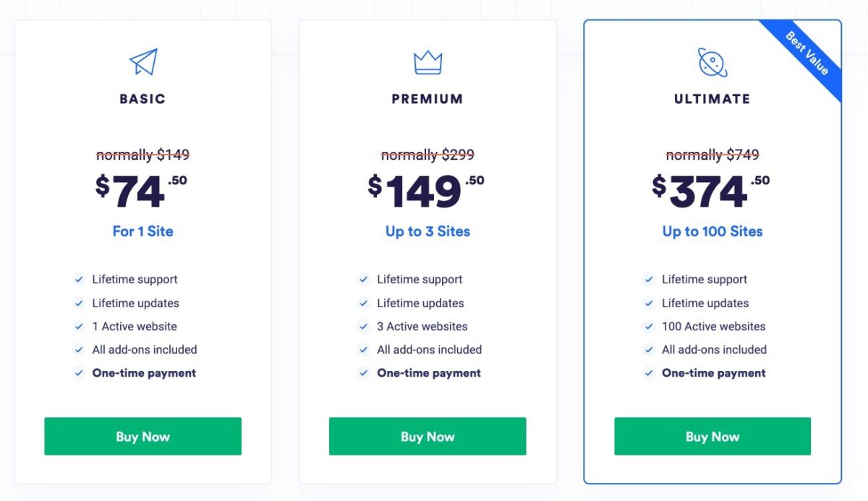Click the crown icon above Premium
This screenshot has width=868, height=501.
[x=427, y=62]
